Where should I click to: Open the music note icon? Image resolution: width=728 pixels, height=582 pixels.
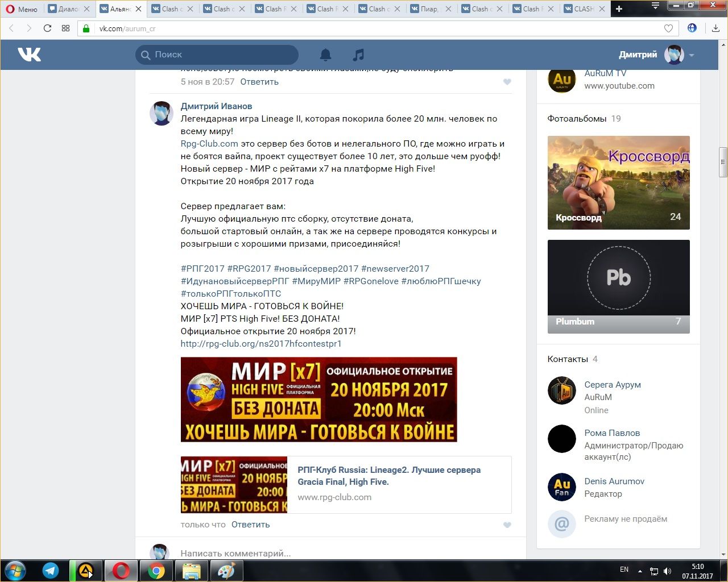point(358,55)
